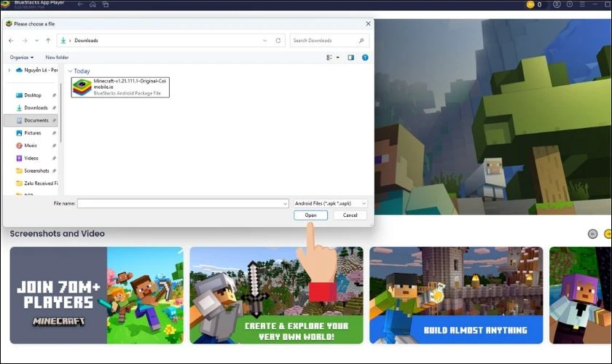Open Documents in the sidebar

click(x=31, y=120)
